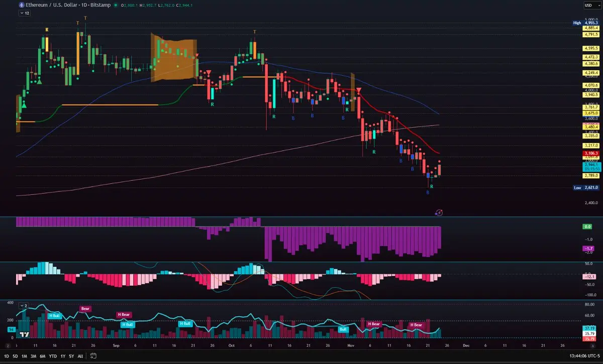The image size is (603, 364).
Task: Click the standalone Bull signal label
Action: click(x=343, y=329)
